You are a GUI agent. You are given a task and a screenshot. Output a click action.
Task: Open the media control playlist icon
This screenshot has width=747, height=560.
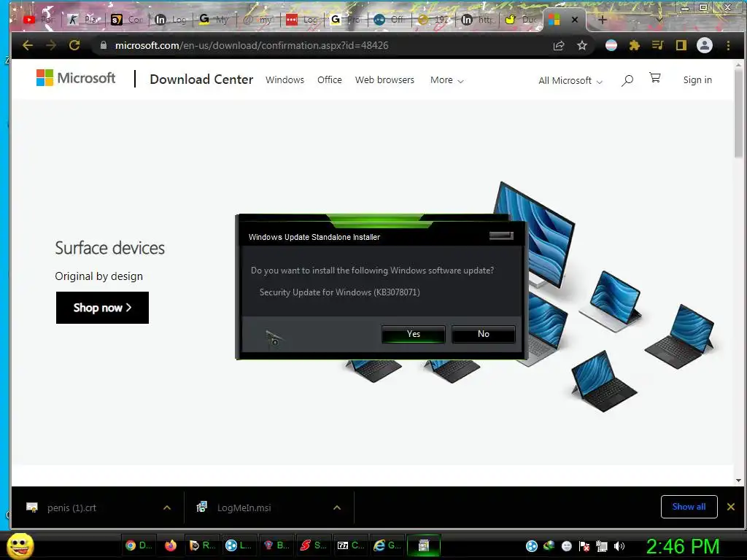click(x=658, y=45)
